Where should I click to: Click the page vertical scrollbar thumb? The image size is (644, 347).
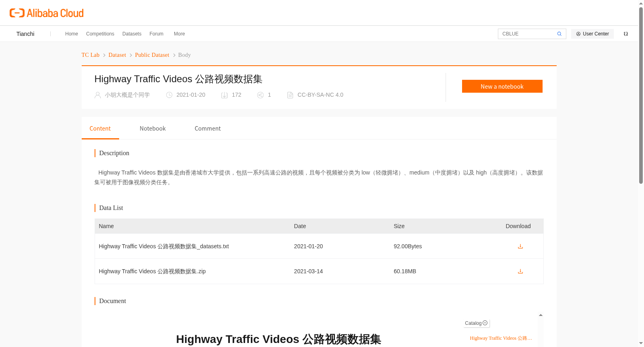(x=641, y=95)
